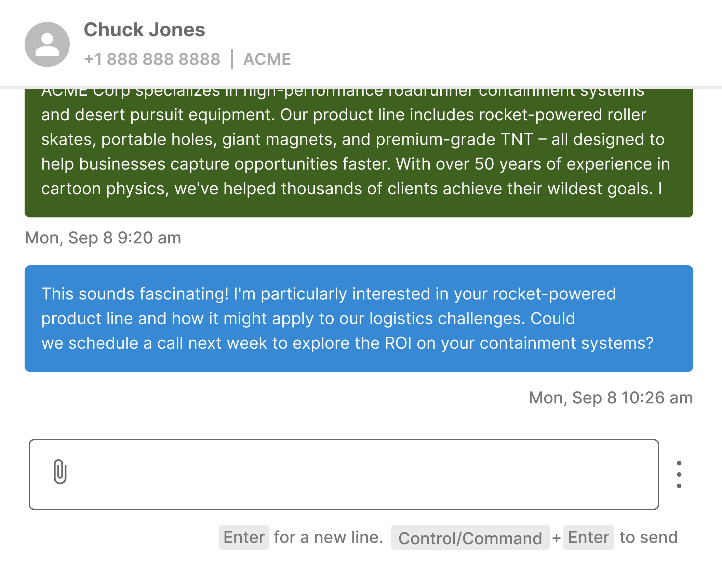Click the Chuck Jones contact name

[144, 30]
